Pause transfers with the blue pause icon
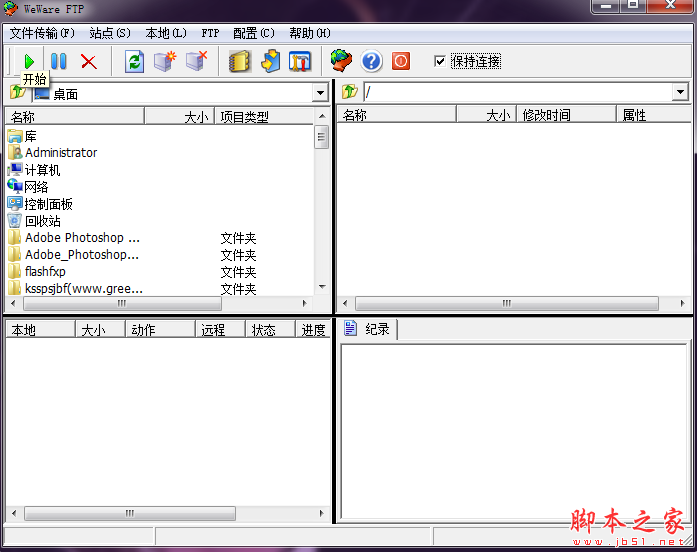697x553 pixels. pos(59,61)
